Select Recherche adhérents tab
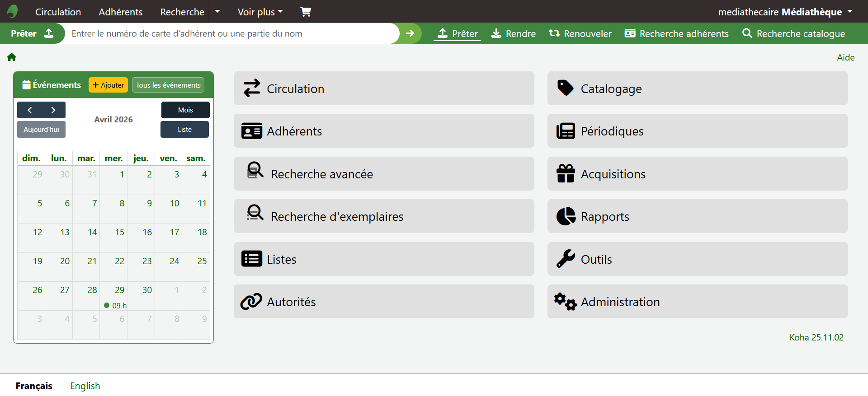Viewport: 868px width, 396px height. (x=676, y=33)
